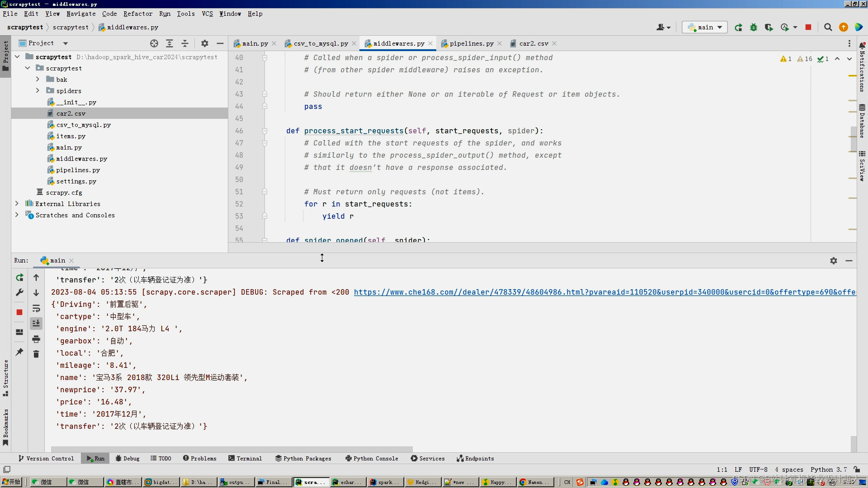
Task: Print the run console output
Action: click(x=36, y=339)
